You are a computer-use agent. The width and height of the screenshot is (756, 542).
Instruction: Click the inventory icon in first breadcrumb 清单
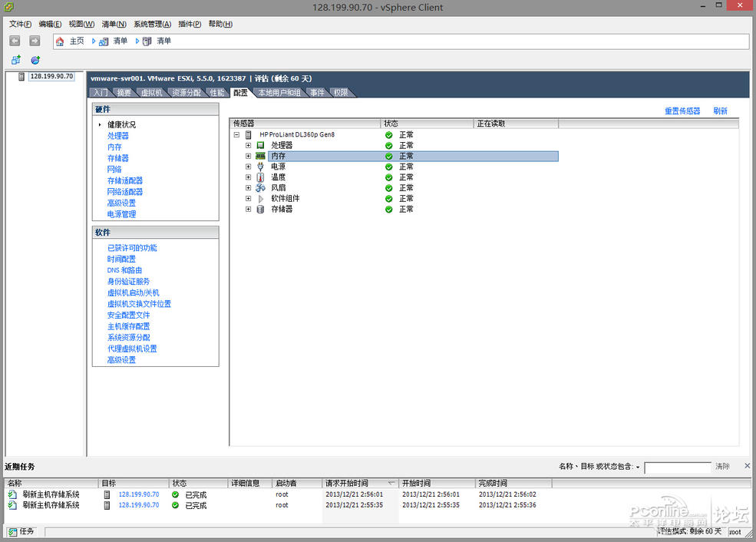pyautogui.click(x=104, y=41)
